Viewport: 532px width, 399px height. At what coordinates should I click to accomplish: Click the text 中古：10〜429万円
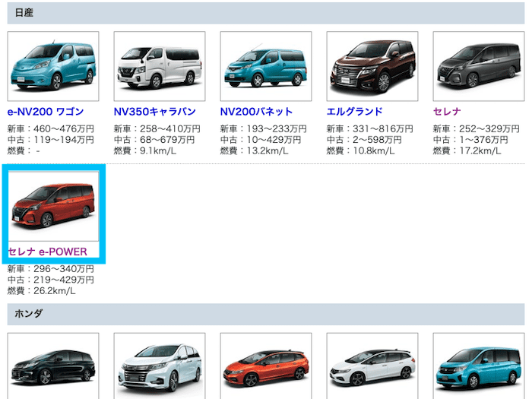pyautogui.click(x=261, y=140)
